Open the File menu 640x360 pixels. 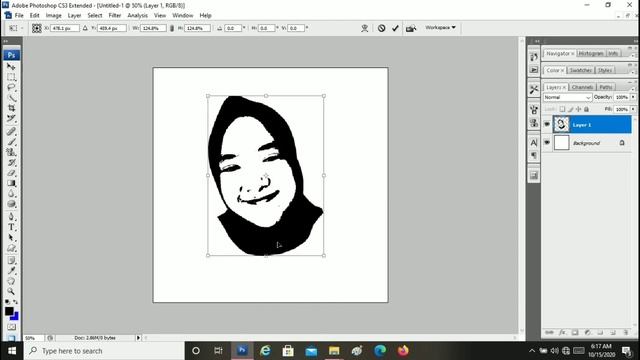tap(19, 16)
